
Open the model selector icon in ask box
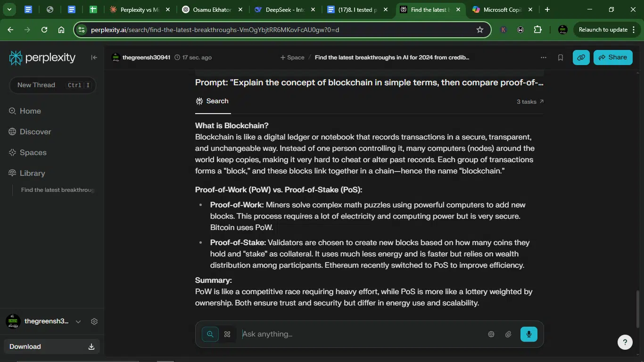tap(491, 334)
